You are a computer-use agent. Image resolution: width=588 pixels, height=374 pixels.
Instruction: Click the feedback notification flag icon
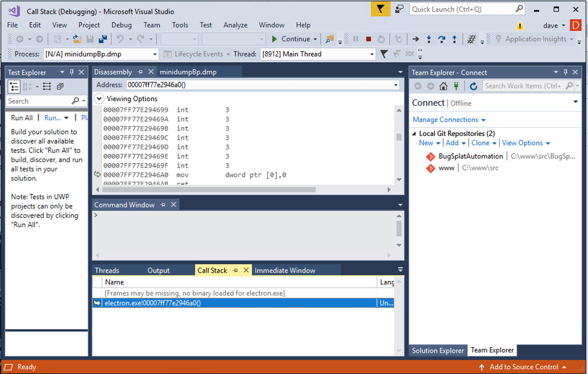[380, 9]
